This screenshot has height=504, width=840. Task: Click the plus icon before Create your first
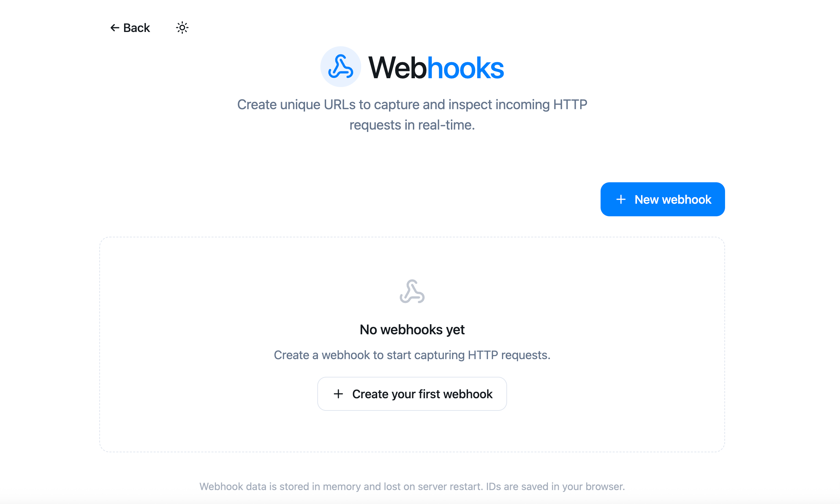coord(338,394)
